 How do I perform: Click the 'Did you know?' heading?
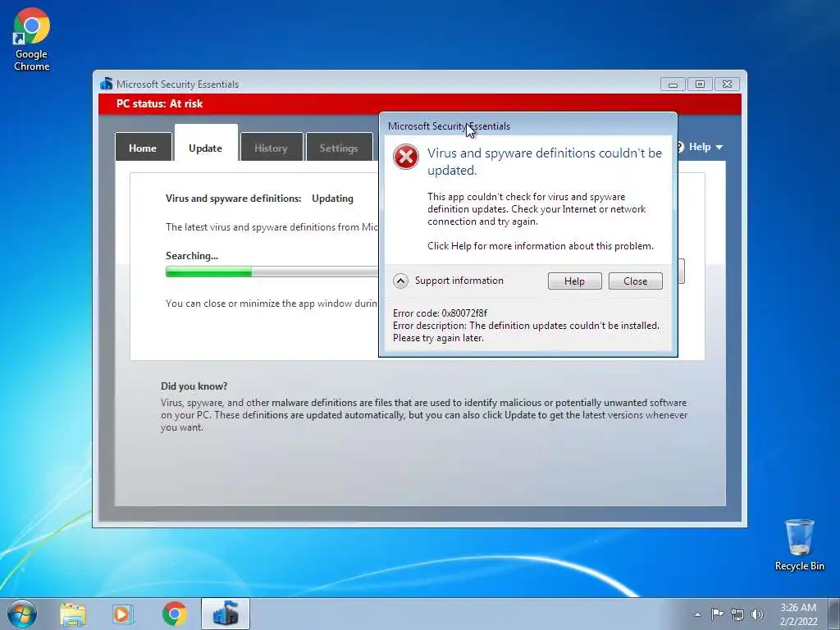pyautogui.click(x=194, y=386)
